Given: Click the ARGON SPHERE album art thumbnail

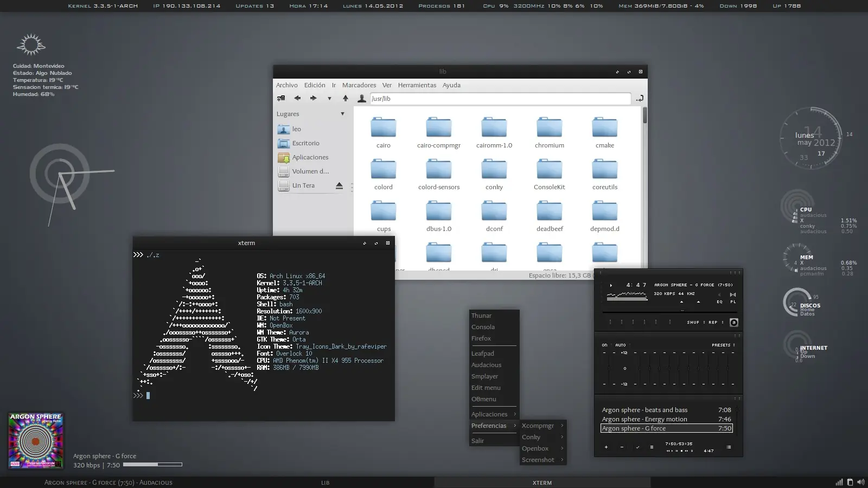Looking at the screenshot, I should (x=36, y=440).
